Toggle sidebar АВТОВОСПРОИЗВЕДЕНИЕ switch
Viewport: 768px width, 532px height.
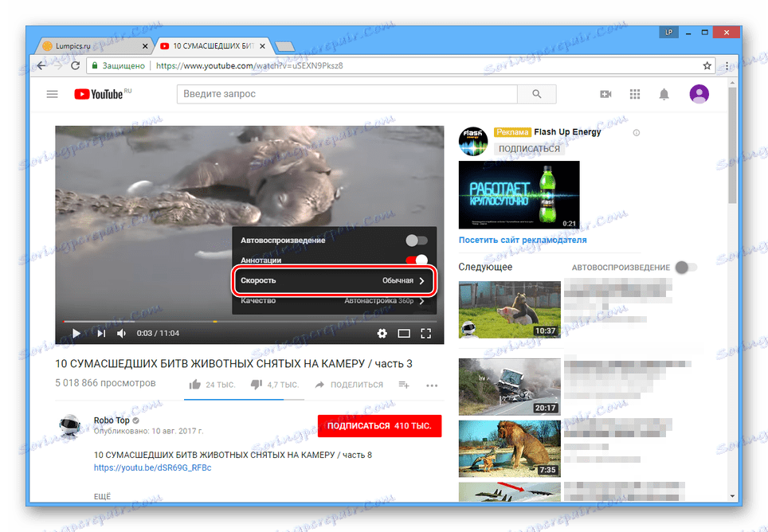(686, 268)
